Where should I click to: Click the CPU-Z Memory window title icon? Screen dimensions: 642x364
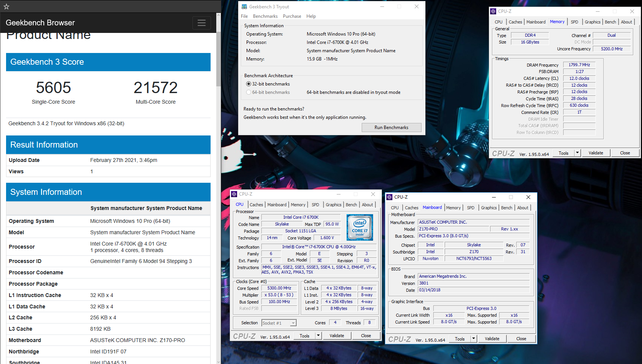[493, 11]
